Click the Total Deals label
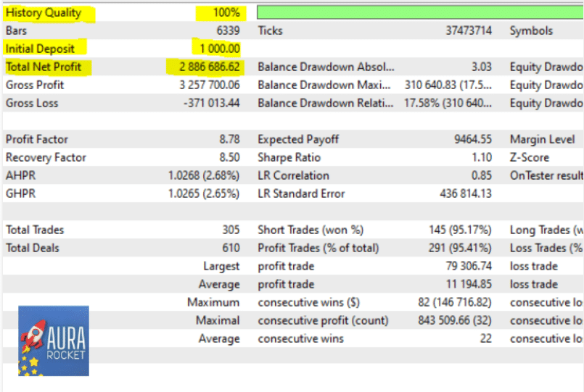 (33, 248)
